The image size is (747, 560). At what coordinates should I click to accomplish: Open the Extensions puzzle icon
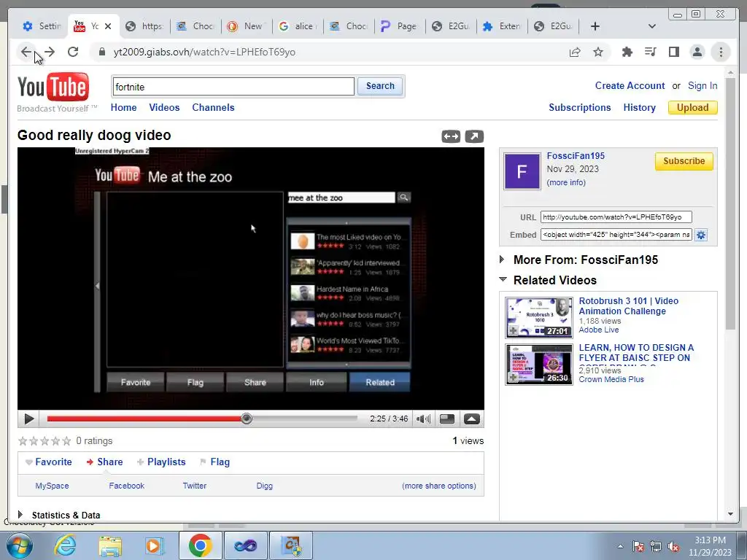click(x=627, y=52)
